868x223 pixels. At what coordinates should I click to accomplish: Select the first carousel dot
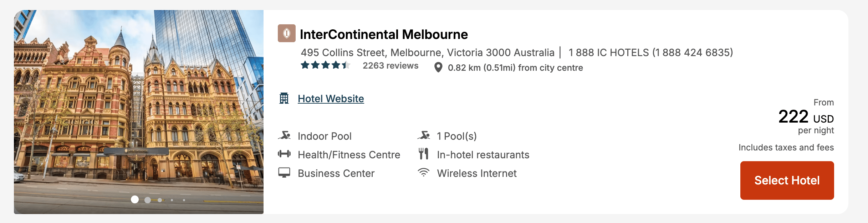tap(135, 199)
